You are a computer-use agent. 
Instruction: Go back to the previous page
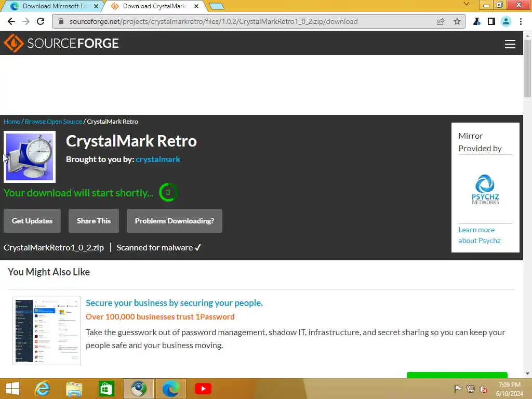[11, 21]
